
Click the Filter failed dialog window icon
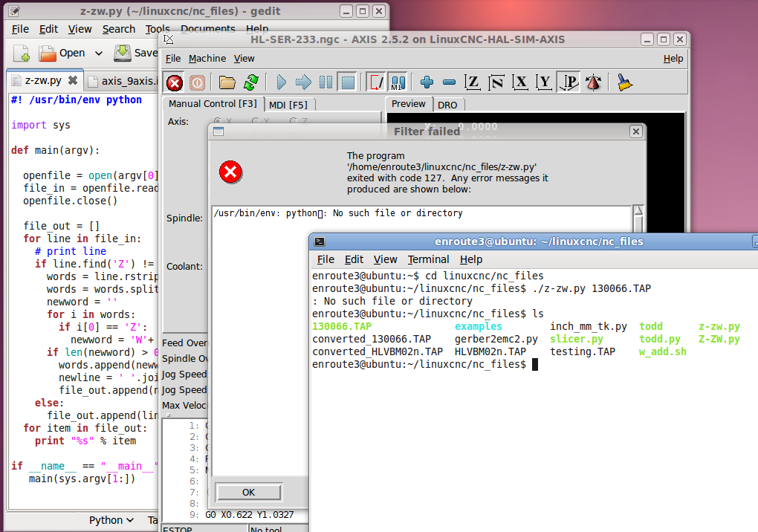pyautogui.click(x=218, y=132)
